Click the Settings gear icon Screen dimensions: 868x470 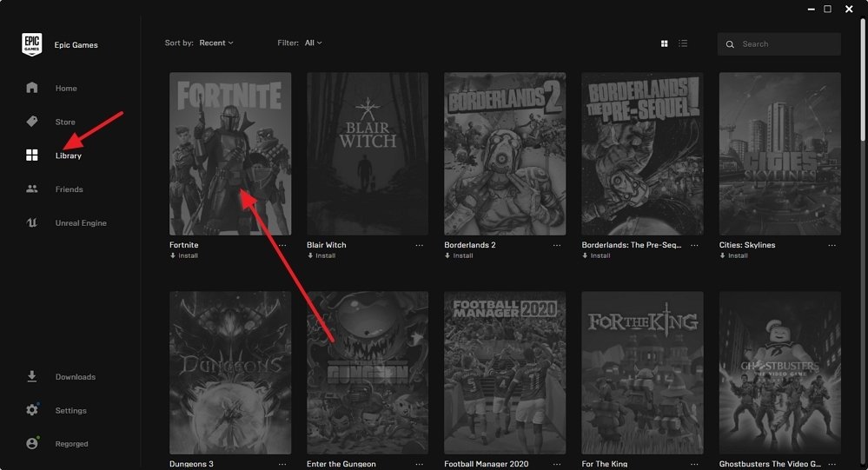tap(32, 410)
